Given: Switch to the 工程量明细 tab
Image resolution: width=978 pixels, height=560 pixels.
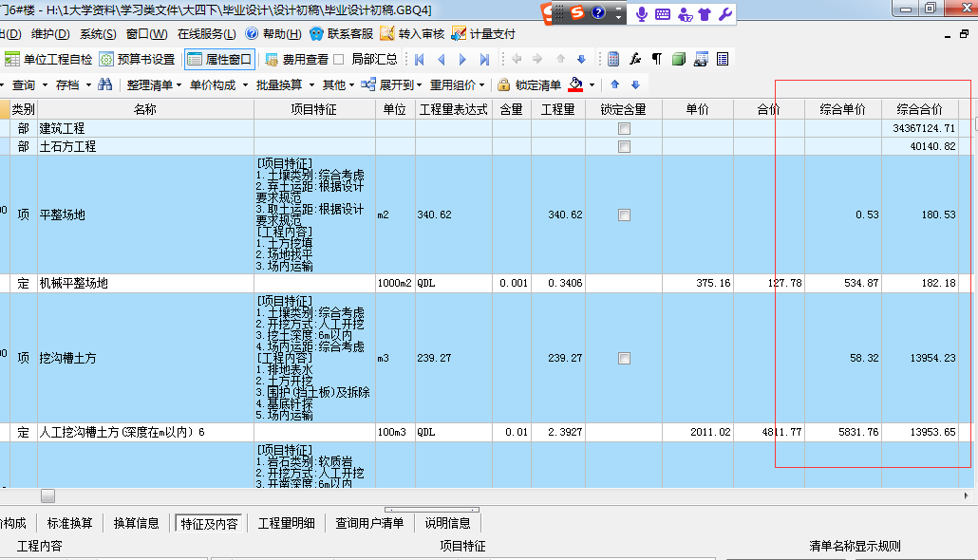Looking at the screenshot, I should [x=287, y=523].
